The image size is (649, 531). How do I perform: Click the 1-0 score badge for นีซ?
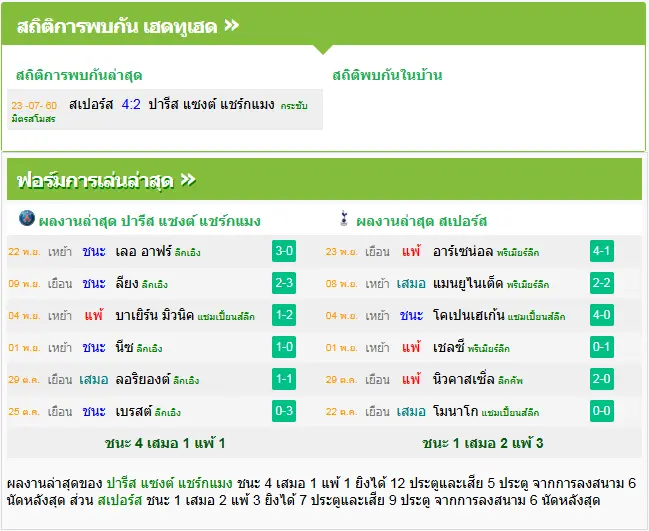[284, 347]
